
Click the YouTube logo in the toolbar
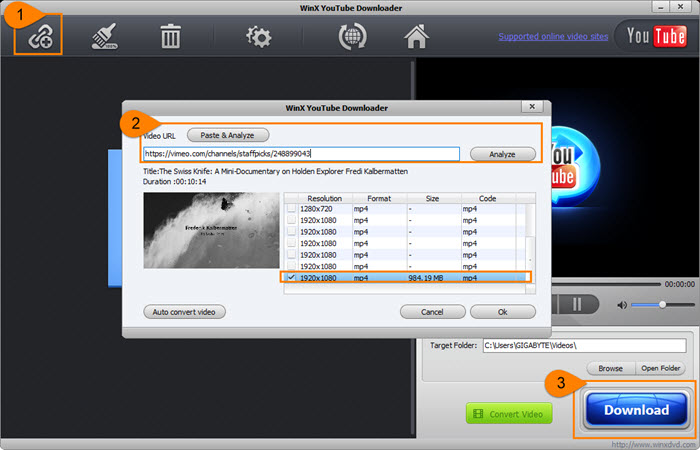[x=655, y=36]
